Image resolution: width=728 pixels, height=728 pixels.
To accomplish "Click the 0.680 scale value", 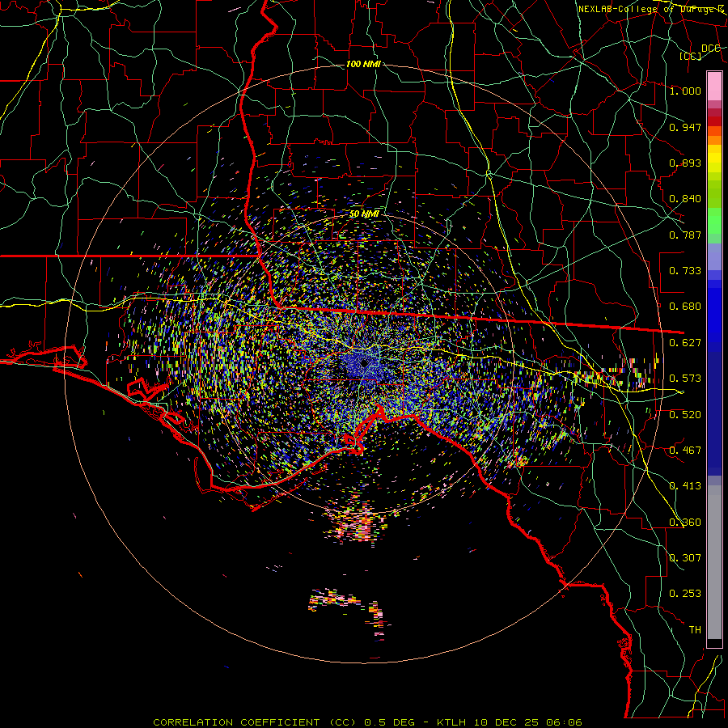I will [685, 307].
